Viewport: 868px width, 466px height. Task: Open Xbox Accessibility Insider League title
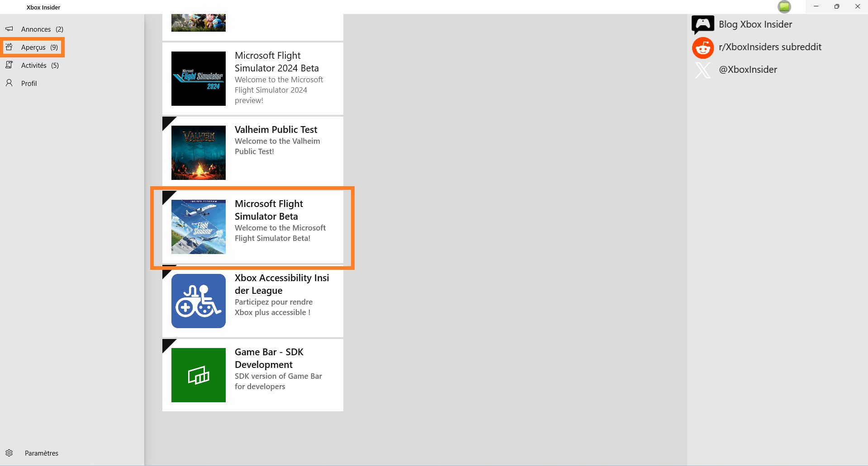[282, 284]
